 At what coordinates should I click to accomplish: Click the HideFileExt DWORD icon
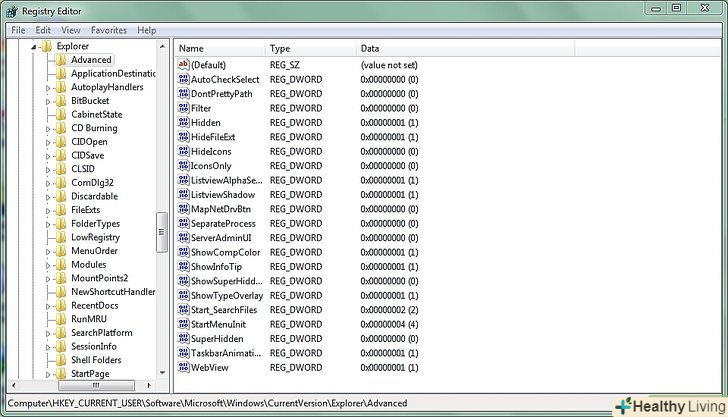183,137
